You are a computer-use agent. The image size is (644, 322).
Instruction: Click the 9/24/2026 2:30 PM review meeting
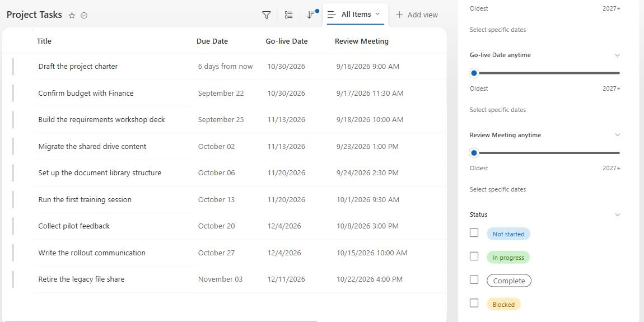click(367, 173)
